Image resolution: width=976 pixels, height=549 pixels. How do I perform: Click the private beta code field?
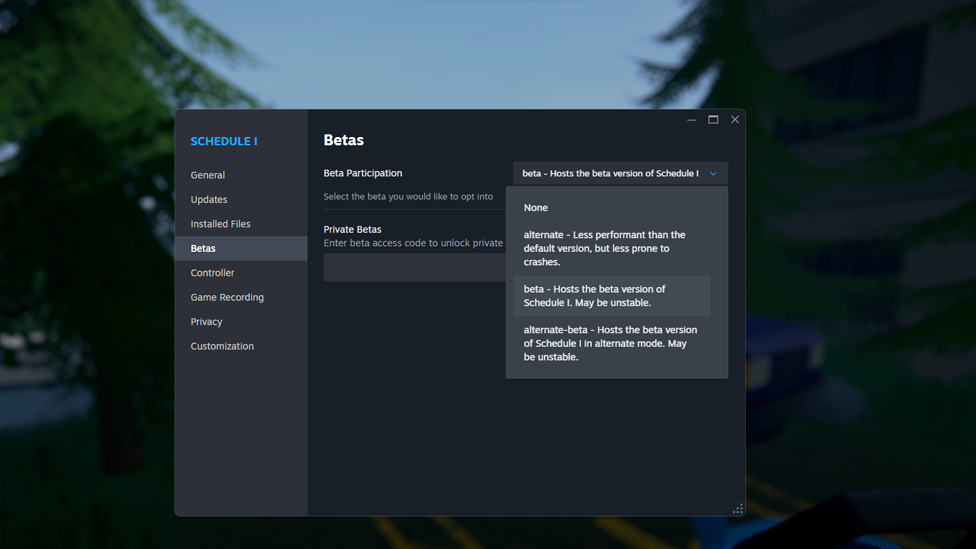415,268
